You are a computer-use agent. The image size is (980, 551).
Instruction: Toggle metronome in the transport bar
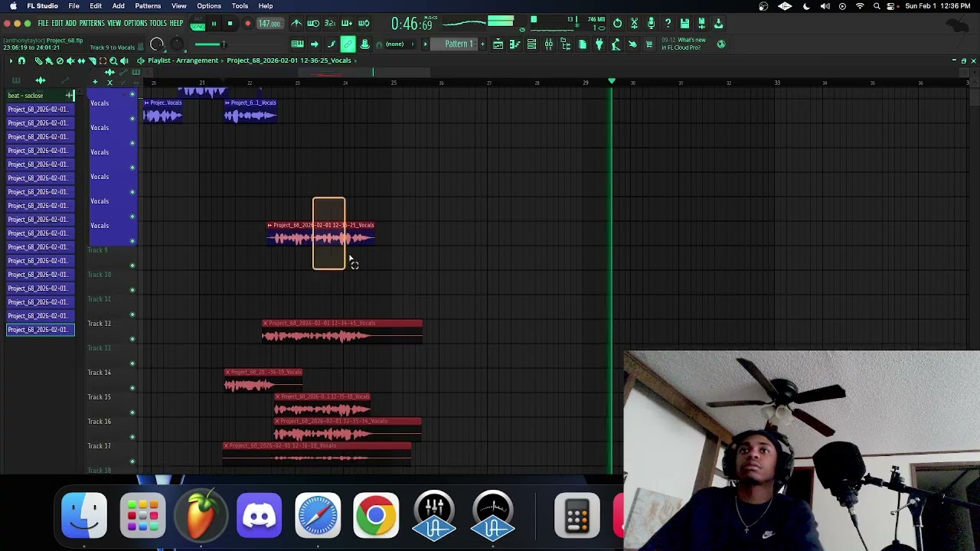[x=296, y=24]
